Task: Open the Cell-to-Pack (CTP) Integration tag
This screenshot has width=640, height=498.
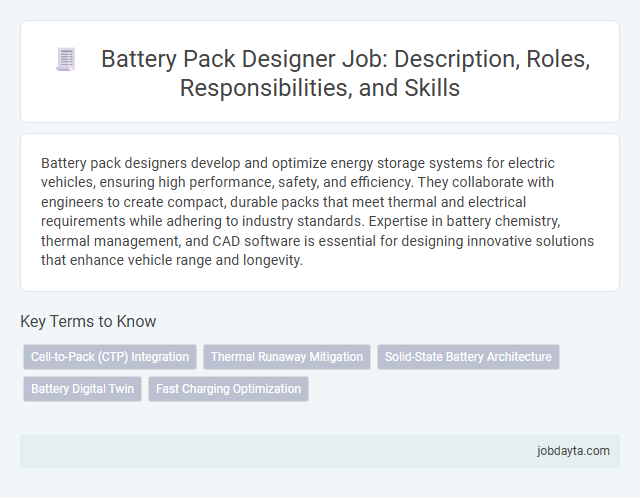Action: click(x=110, y=357)
